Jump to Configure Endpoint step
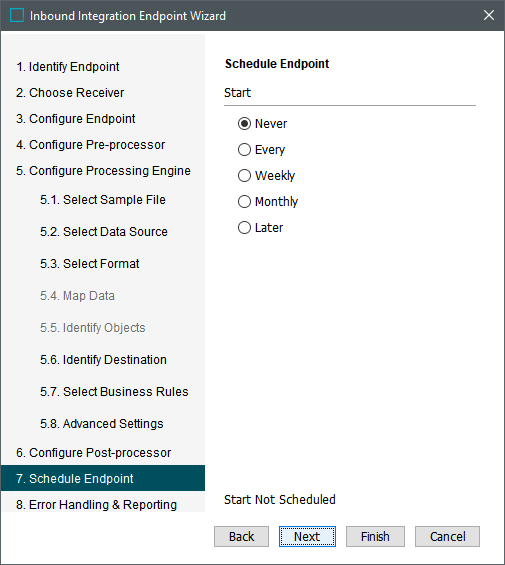 [x=76, y=119]
